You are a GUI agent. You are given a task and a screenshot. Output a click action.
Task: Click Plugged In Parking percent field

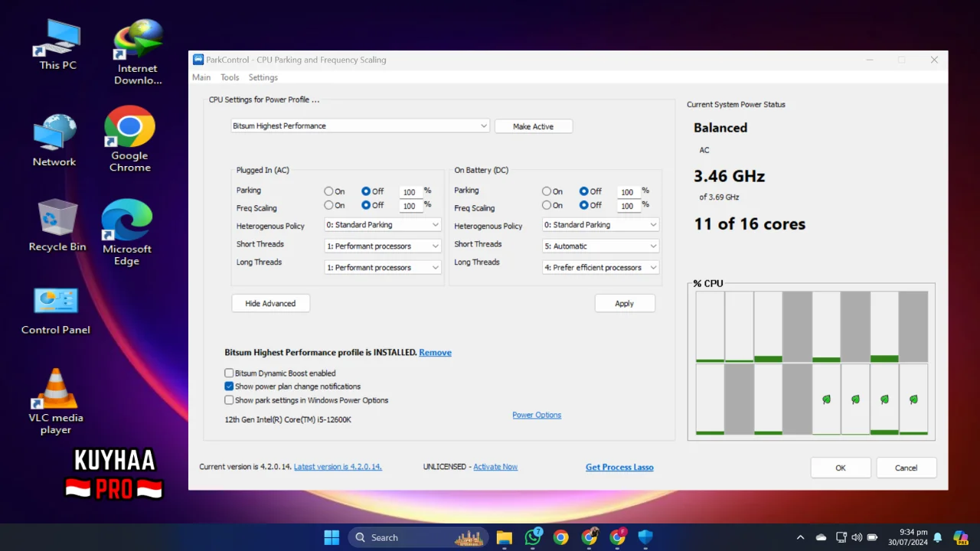[410, 192]
